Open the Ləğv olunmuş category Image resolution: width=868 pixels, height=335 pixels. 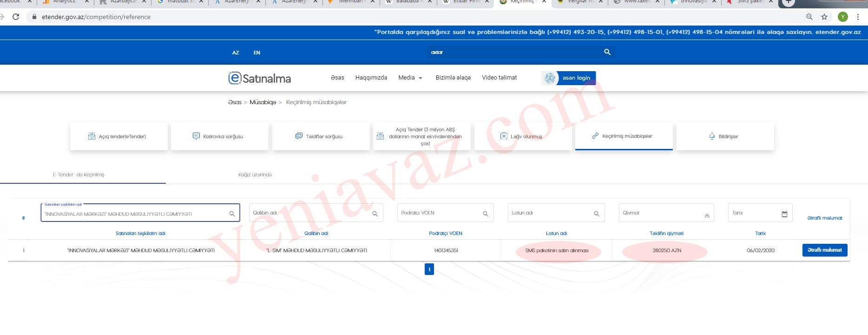[522, 136]
